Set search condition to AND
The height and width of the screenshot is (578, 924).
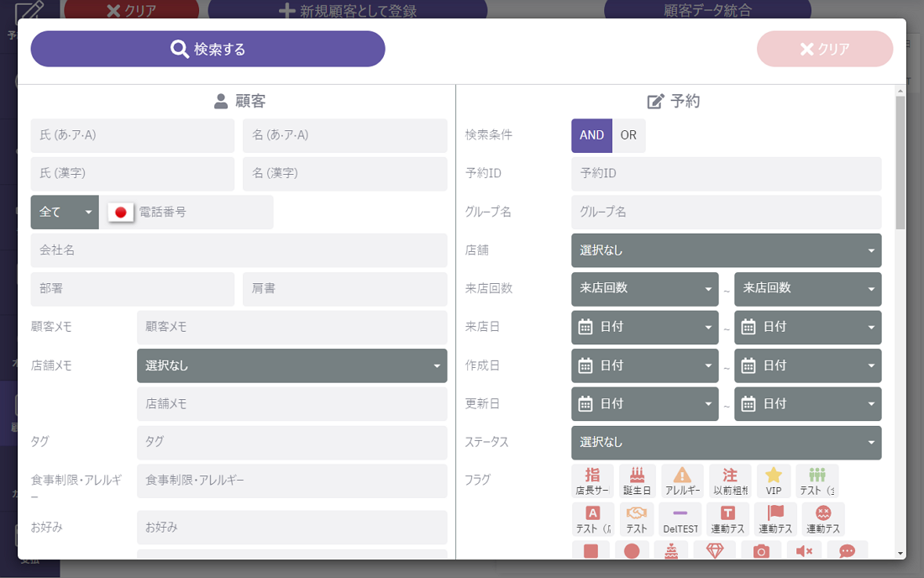pos(591,135)
